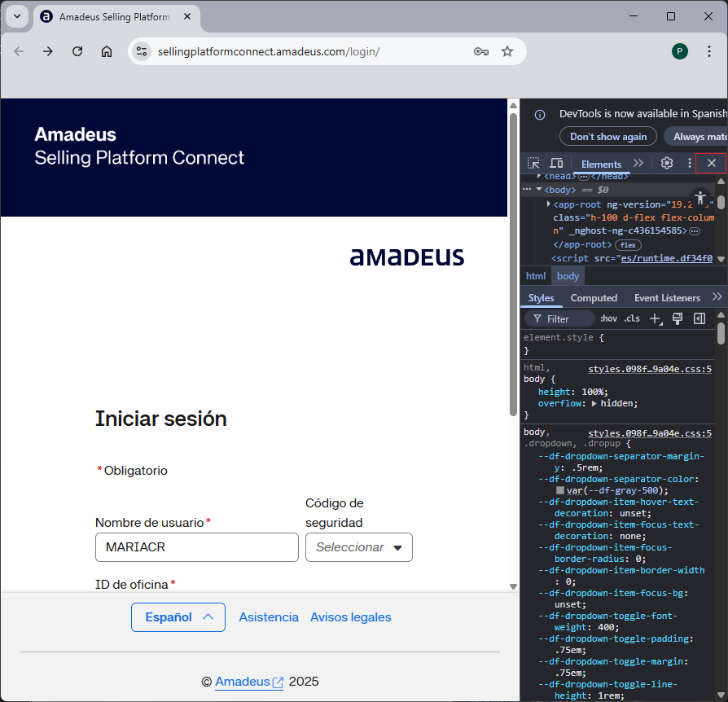Open DevTools settings gear
Image resolution: width=728 pixels, height=702 pixels.
[667, 164]
